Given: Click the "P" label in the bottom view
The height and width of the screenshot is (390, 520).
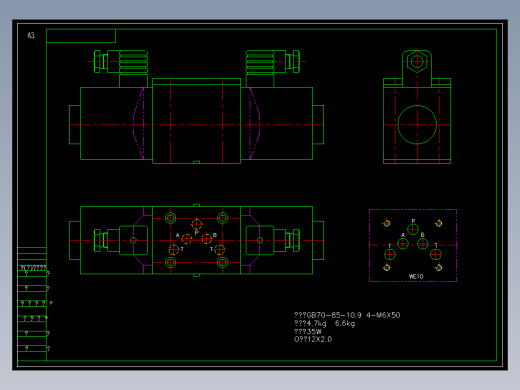Looking at the screenshot, I should (196, 233).
